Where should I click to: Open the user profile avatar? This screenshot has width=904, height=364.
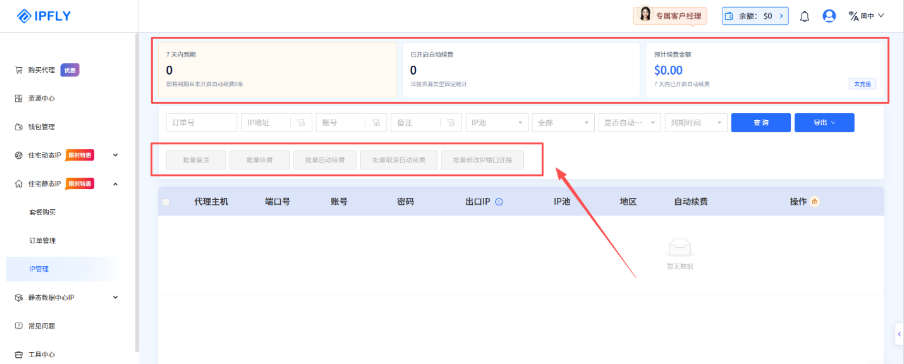click(x=829, y=16)
